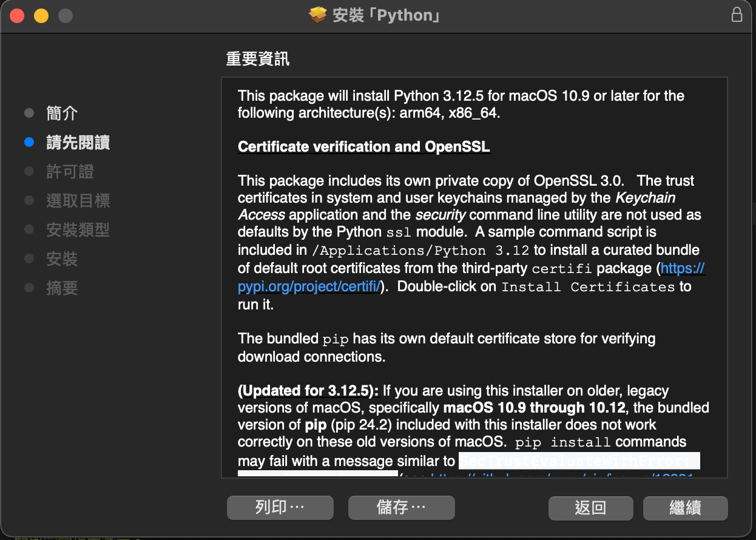Click the Certificate verification and OpenSSL heading

(x=363, y=147)
